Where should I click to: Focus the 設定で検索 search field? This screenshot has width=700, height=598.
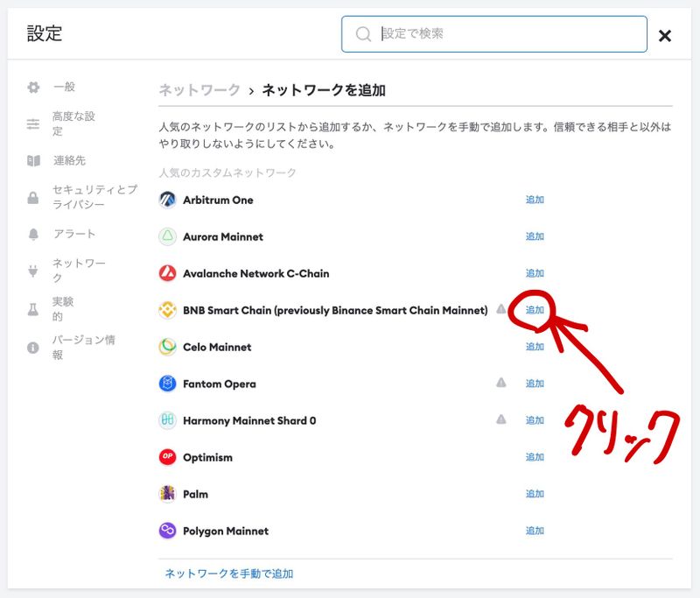point(507,34)
